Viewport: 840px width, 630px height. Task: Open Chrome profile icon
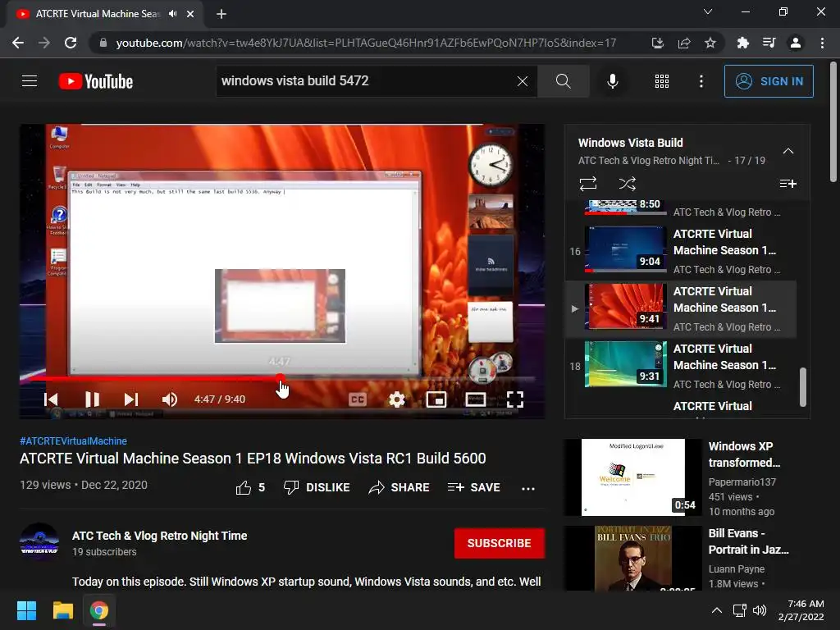click(x=795, y=43)
